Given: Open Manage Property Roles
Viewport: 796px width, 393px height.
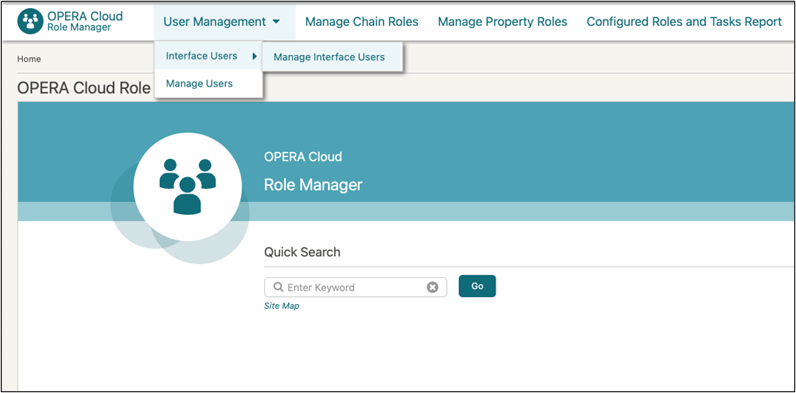Looking at the screenshot, I should 503,22.
